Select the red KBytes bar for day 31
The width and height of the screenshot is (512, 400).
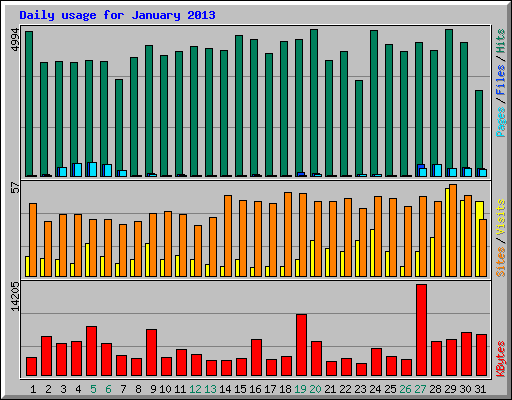point(481,355)
